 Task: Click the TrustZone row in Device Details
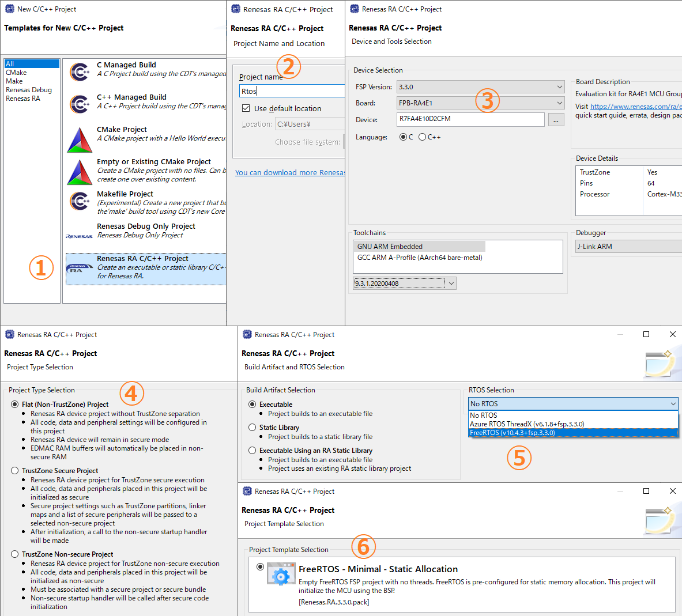point(628,172)
